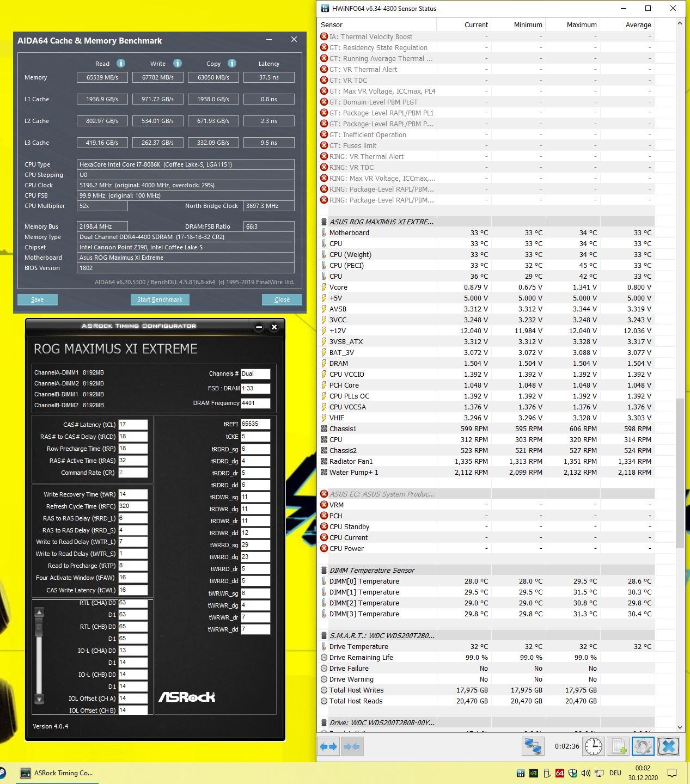Click the Read info icon in AIDA64
Screen dimensions: 690x784
[121, 63]
